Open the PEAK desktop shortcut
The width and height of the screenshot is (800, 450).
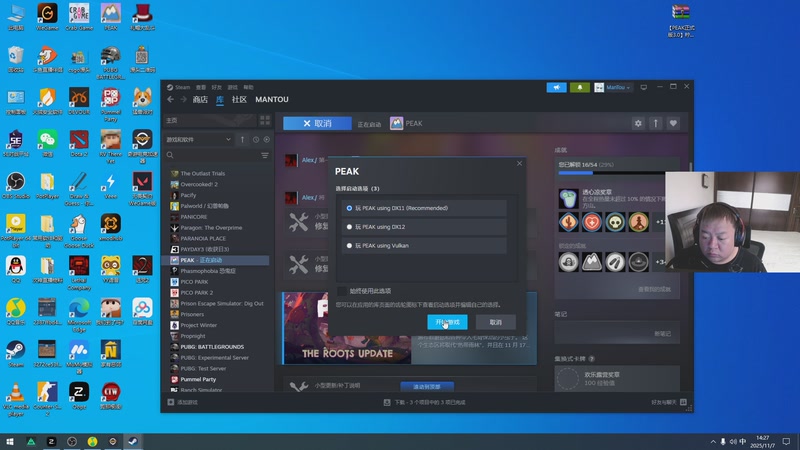[111, 16]
